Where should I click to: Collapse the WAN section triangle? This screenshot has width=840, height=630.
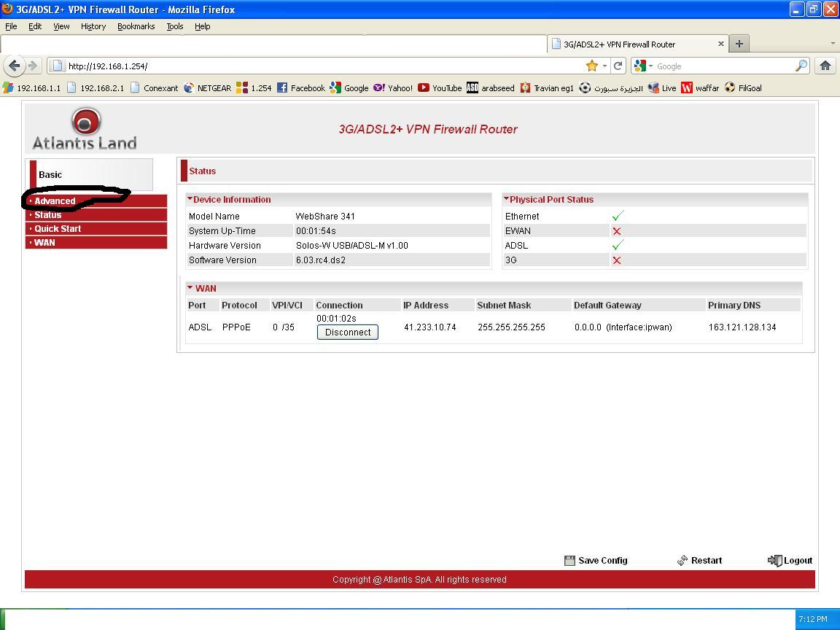point(190,288)
